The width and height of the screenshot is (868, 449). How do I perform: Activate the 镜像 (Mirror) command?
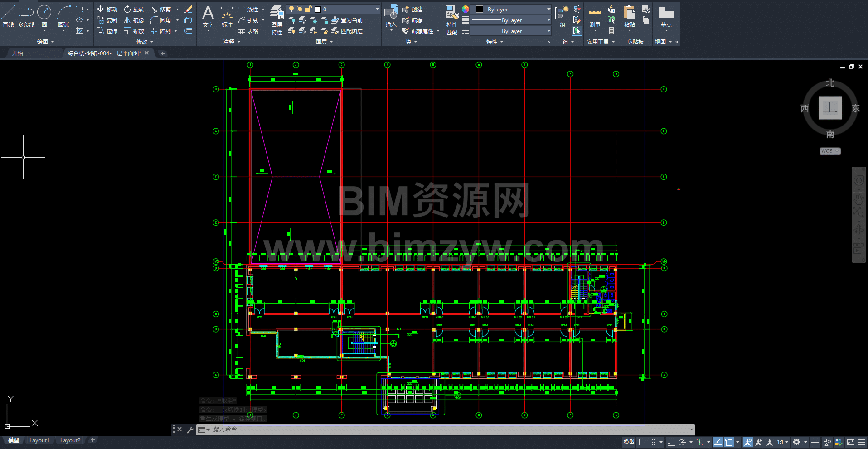point(134,20)
